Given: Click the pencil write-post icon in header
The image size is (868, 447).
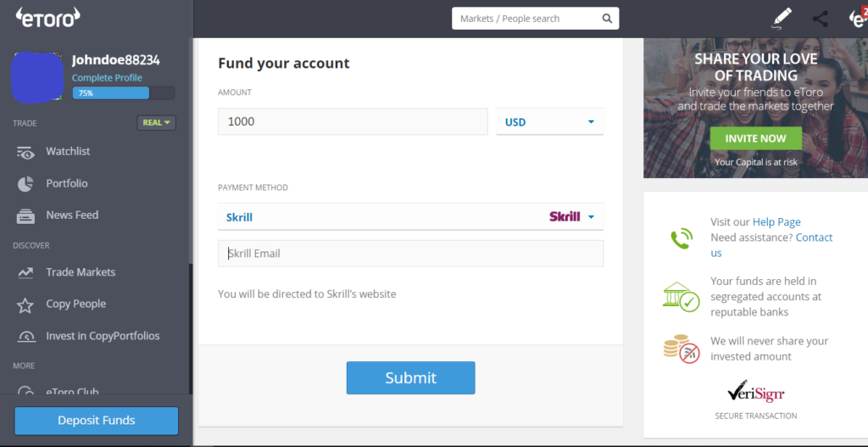Looking at the screenshot, I should [781, 19].
